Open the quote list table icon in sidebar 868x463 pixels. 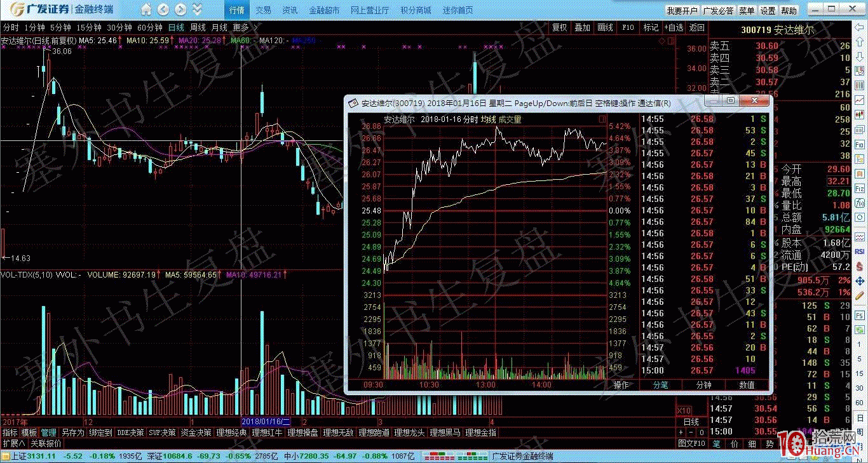pos(859,84)
